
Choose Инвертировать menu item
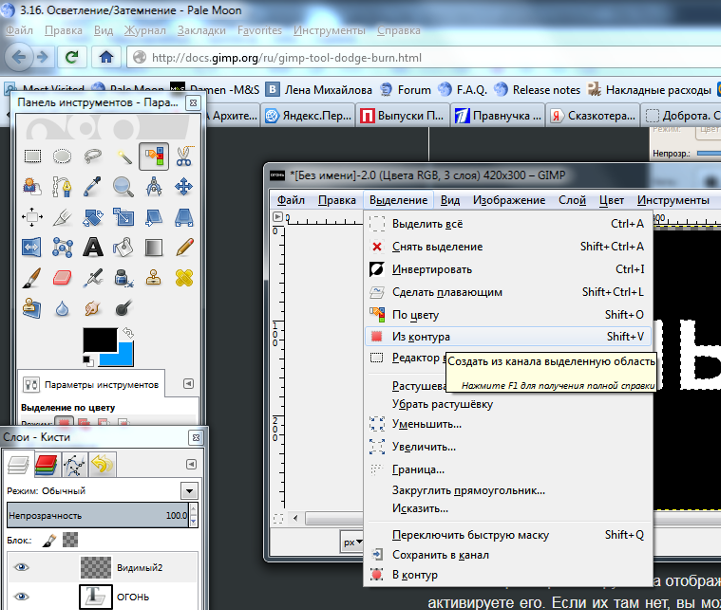click(x=509, y=269)
